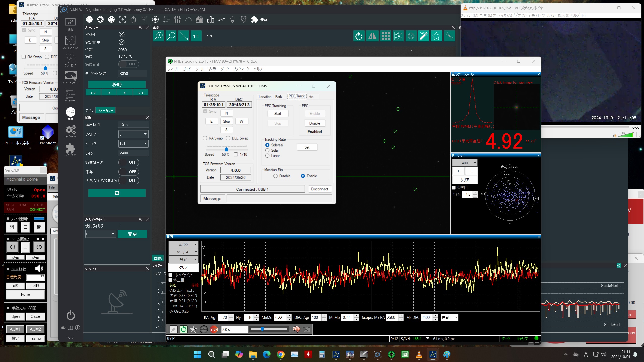
Task: Check the 1/10 speed checkbox
Action: coord(236,154)
